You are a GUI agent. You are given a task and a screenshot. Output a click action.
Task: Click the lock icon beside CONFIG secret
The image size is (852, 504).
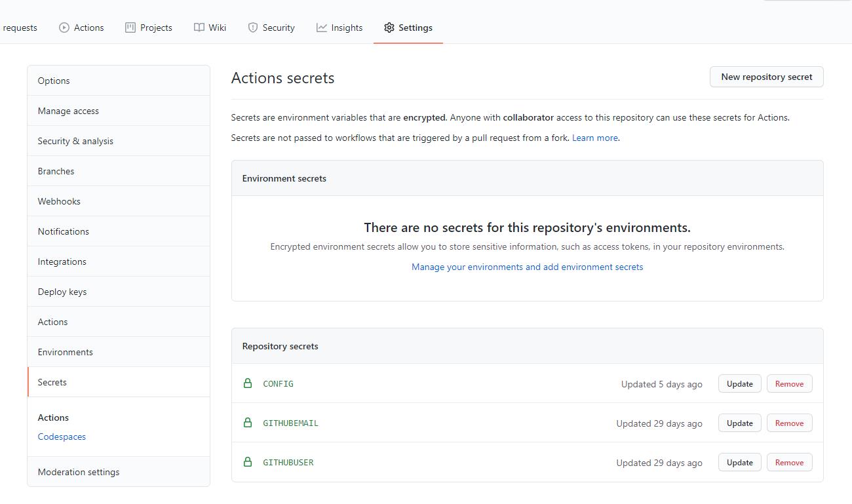click(x=248, y=383)
